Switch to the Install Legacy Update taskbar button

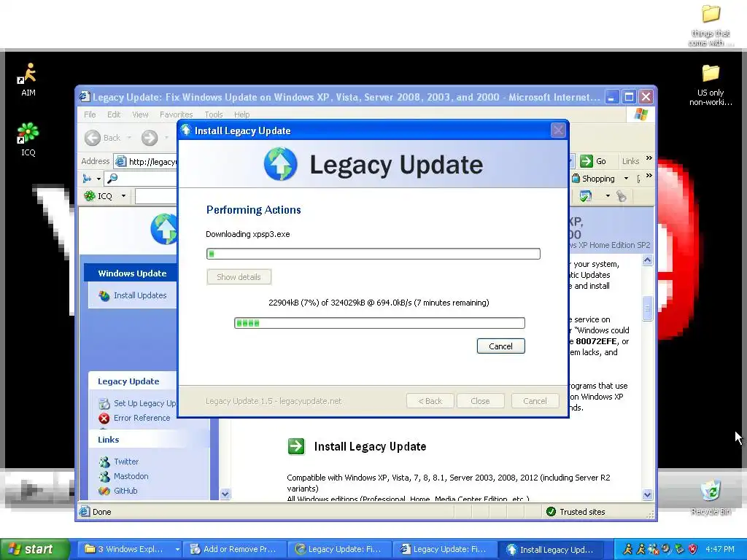pyautogui.click(x=551, y=550)
